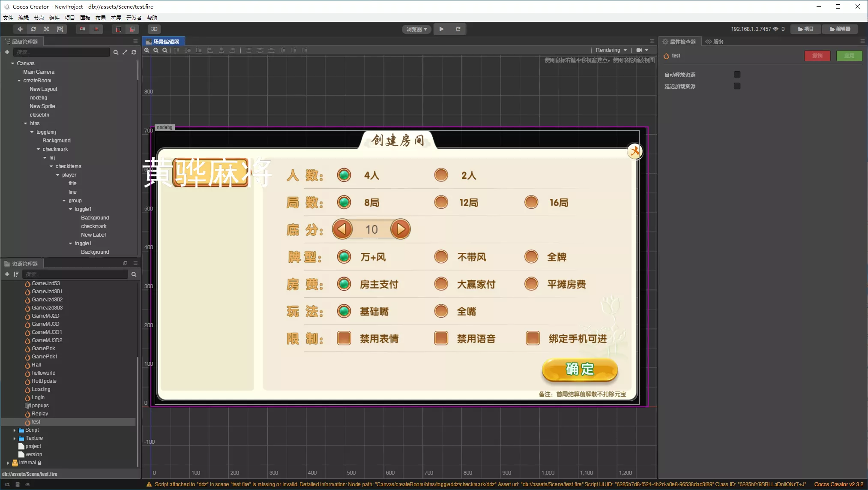The width and height of the screenshot is (868, 490).
Task: Select the Rect transform tool
Action: coord(60,29)
